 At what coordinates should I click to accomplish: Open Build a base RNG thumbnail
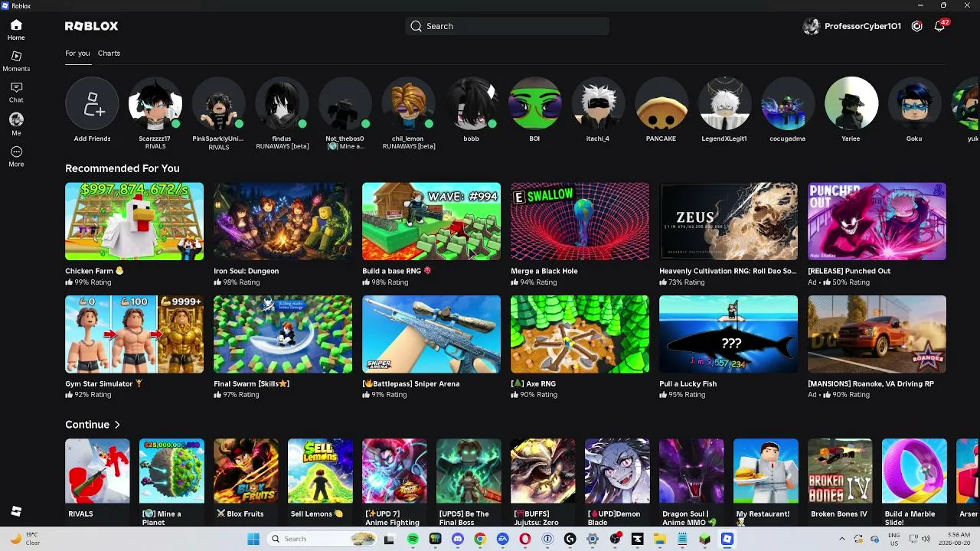[431, 221]
